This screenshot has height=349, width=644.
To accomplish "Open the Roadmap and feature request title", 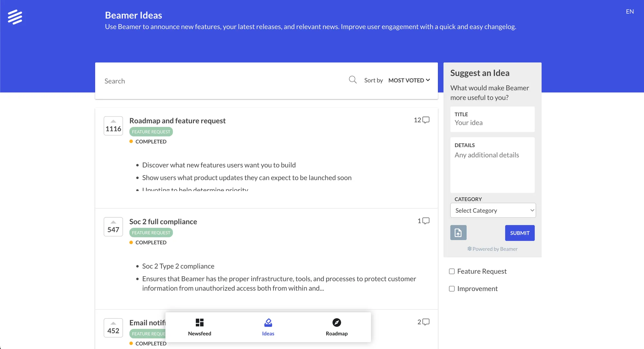I will (177, 121).
